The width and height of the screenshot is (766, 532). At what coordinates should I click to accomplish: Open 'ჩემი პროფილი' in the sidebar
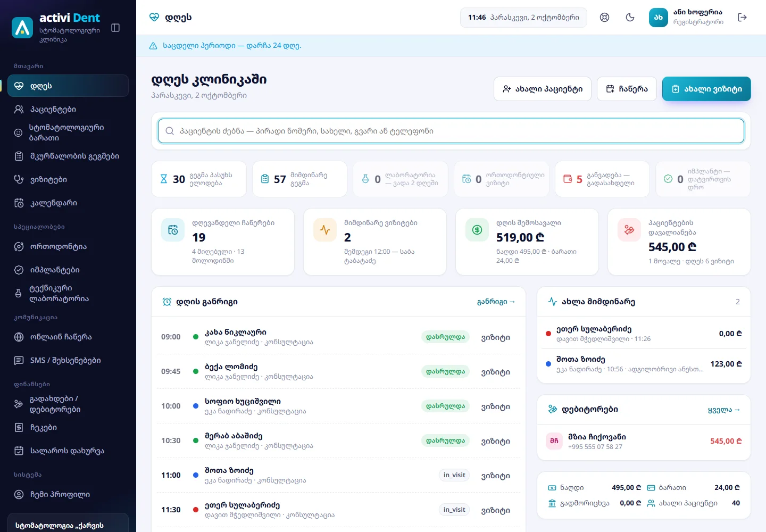point(68,494)
